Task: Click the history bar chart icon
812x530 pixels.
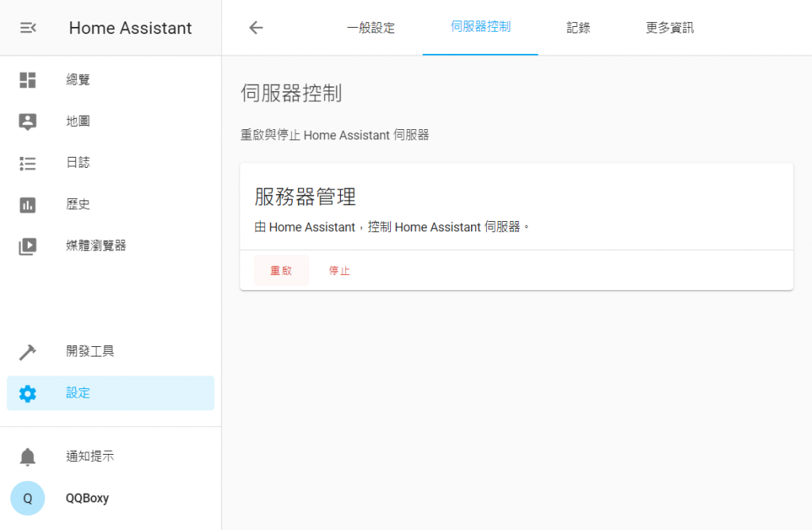Action: coord(28,205)
